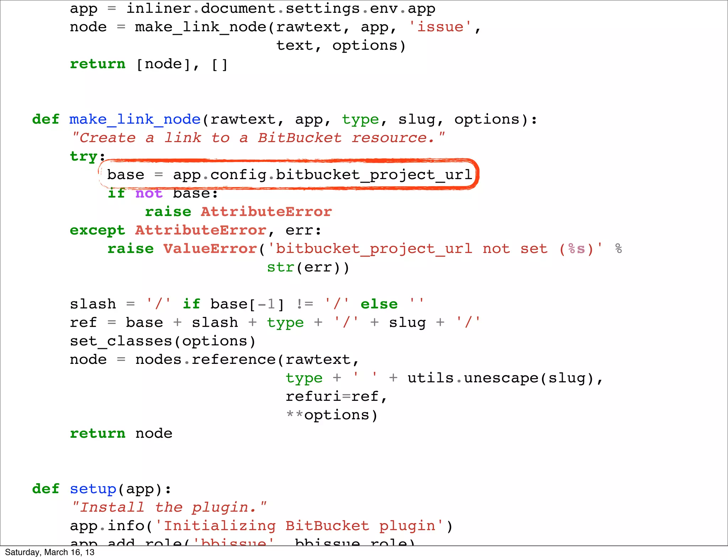Click the string 'bitbucket_project_url not set (%s)'
Viewport: 728px width, 560px height.
(x=435, y=249)
